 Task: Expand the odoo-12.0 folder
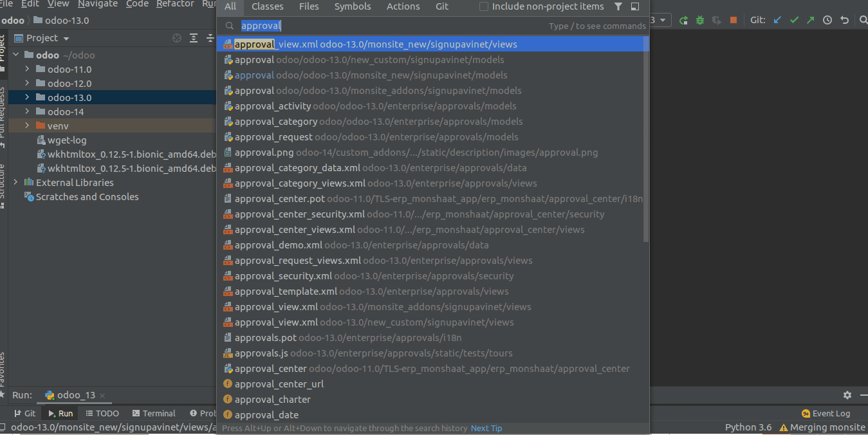28,84
